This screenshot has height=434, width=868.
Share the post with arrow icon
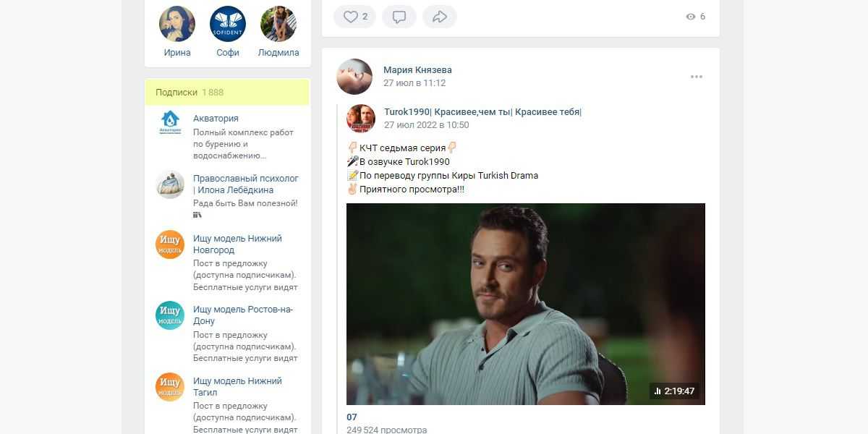pyautogui.click(x=439, y=17)
